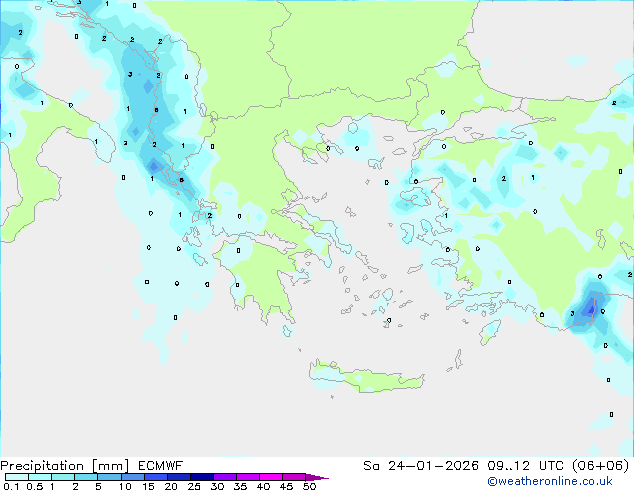Click the "0.1" legend scale value
634x490 pixels.
coord(12,486)
